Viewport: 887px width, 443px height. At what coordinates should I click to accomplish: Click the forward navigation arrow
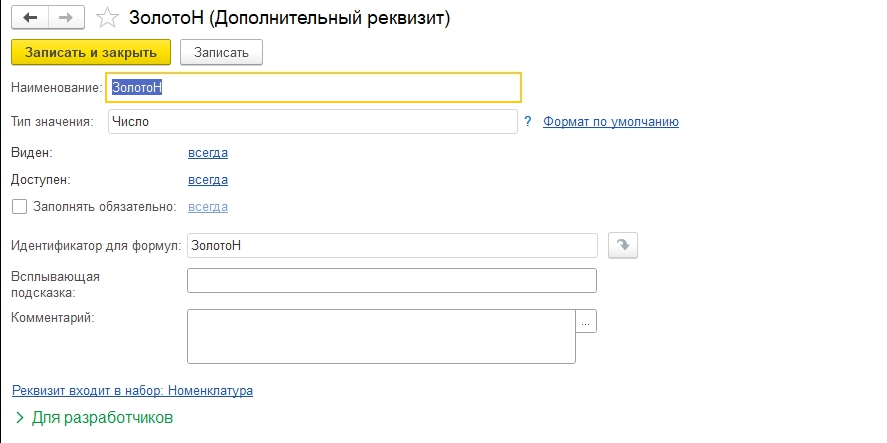click(x=66, y=18)
